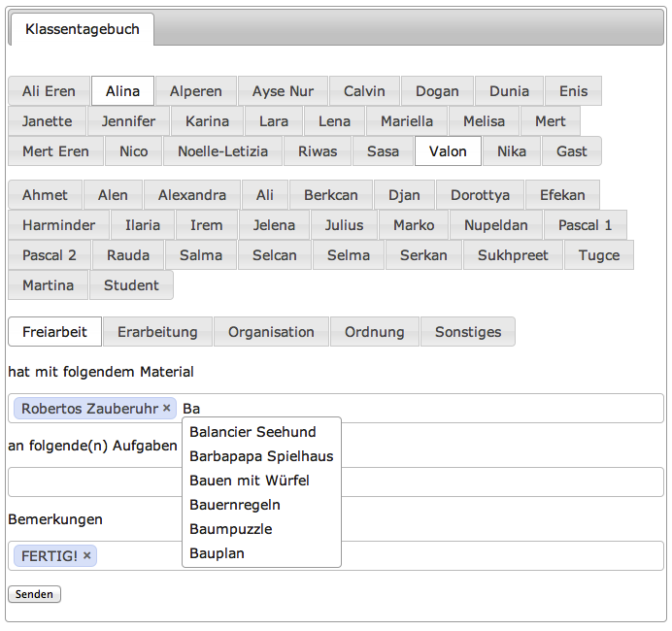The width and height of the screenshot is (672, 631).
Task: Toggle student Valon button
Action: [448, 151]
